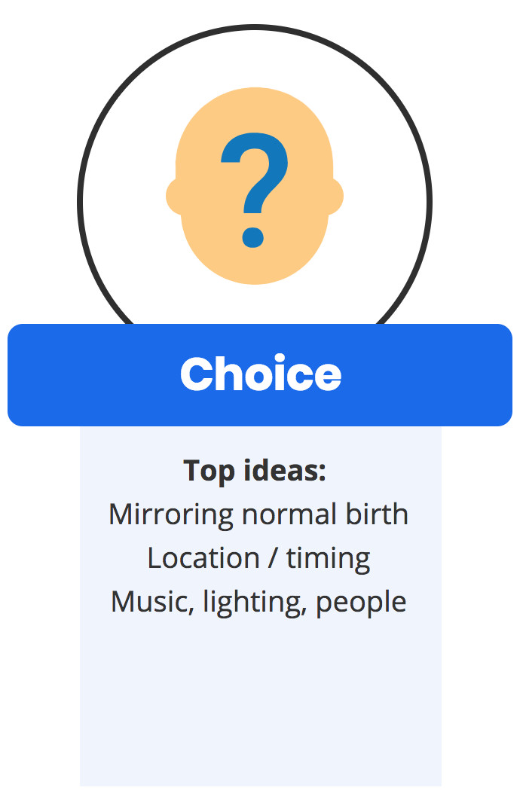Screen dimensions: 526x812
Task: Click the right ear of the head icon
Action: [x=336, y=197]
